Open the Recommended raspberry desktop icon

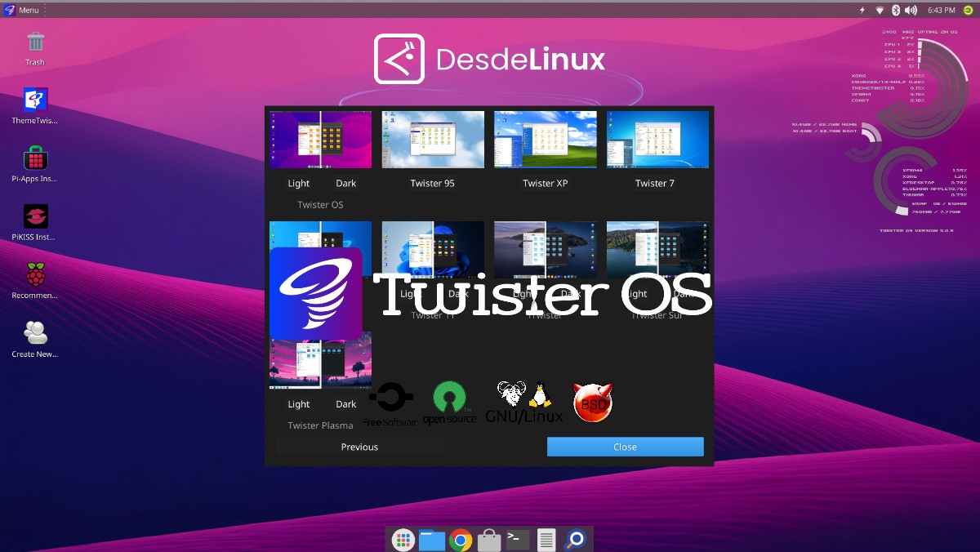(x=35, y=281)
